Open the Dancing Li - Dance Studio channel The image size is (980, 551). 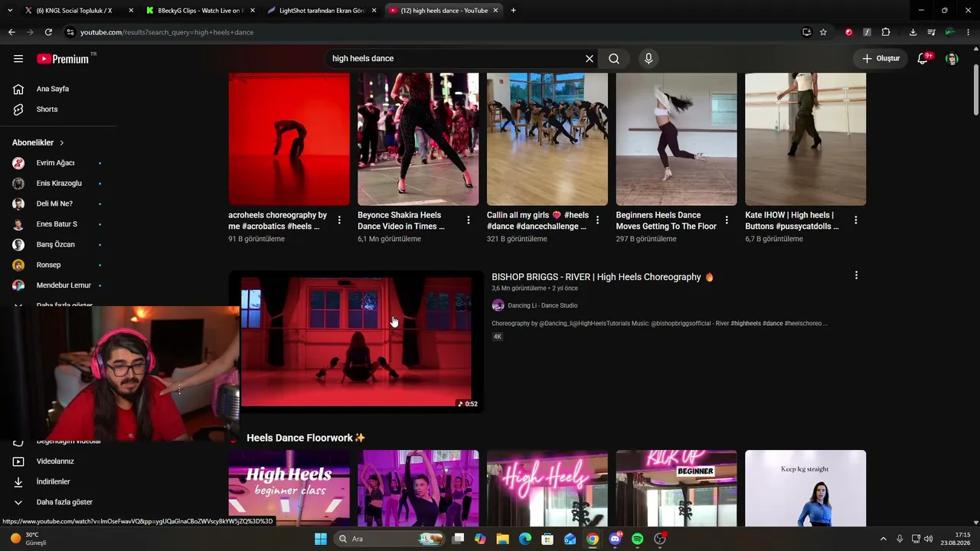543,305
